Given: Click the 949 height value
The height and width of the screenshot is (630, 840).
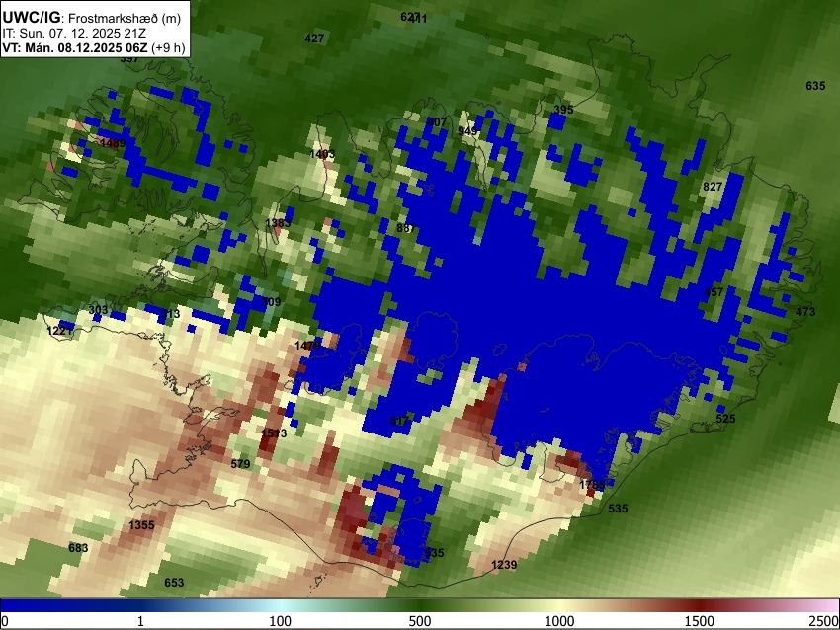Looking at the screenshot, I should click(467, 131).
